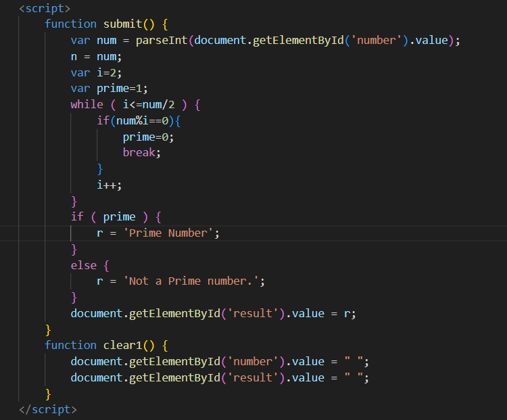
Task: Click the while keyword
Action: (87, 105)
